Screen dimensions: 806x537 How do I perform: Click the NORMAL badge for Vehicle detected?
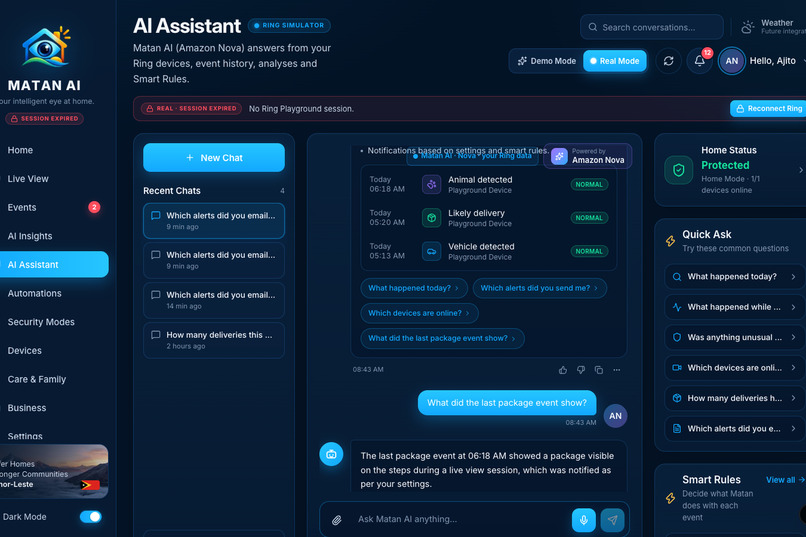[589, 251]
